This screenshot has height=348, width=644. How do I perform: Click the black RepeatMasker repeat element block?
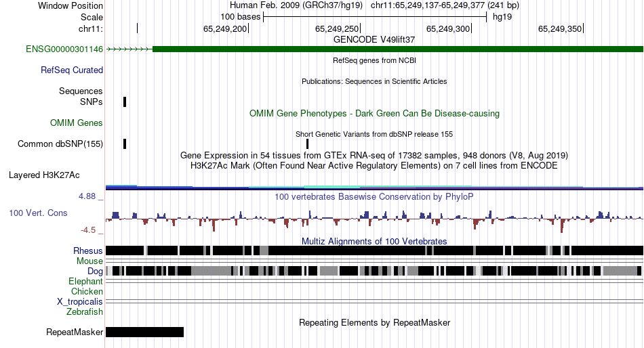[x=144, y=332]
